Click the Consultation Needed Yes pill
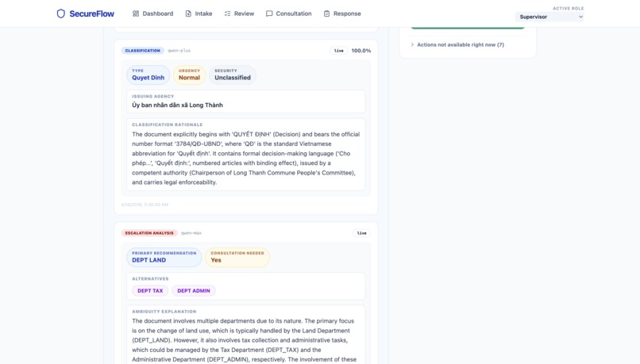This screenshot has width=640, height=364. 237,257
